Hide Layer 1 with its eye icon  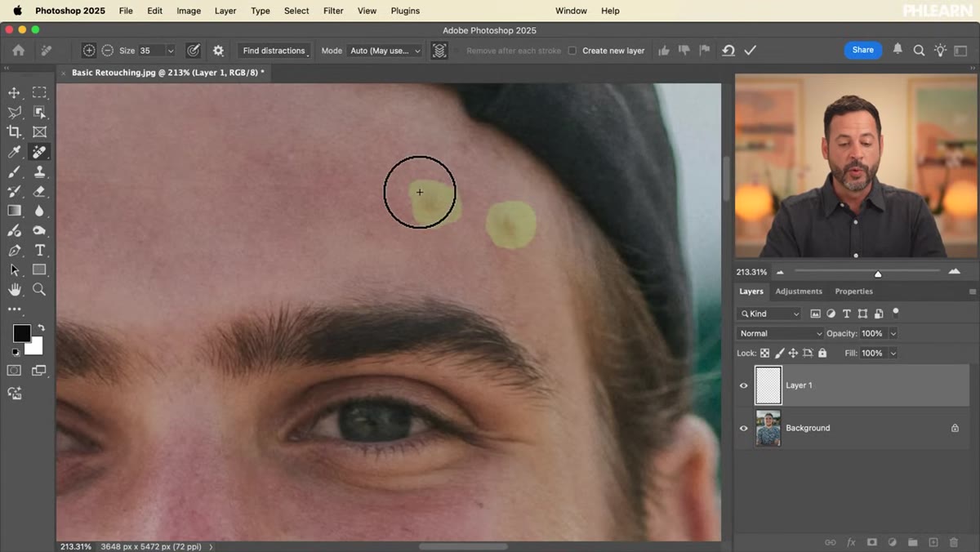[x=743, y=385]
